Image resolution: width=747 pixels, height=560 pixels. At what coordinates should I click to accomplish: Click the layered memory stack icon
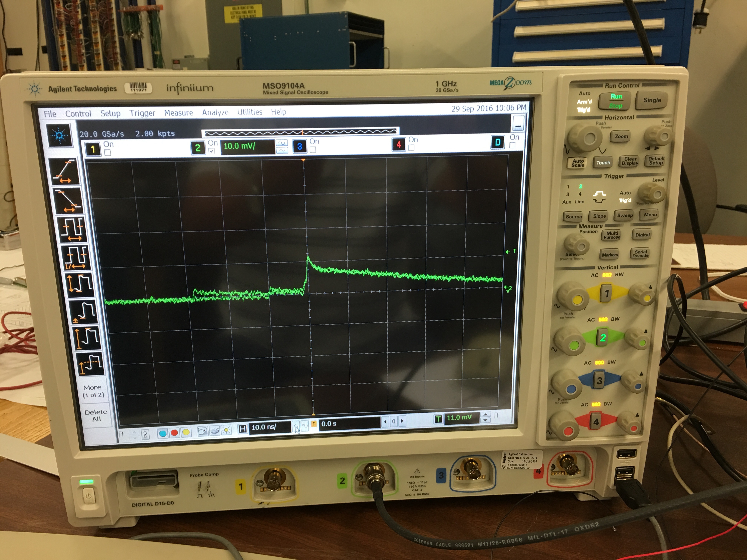coord(214,431)
